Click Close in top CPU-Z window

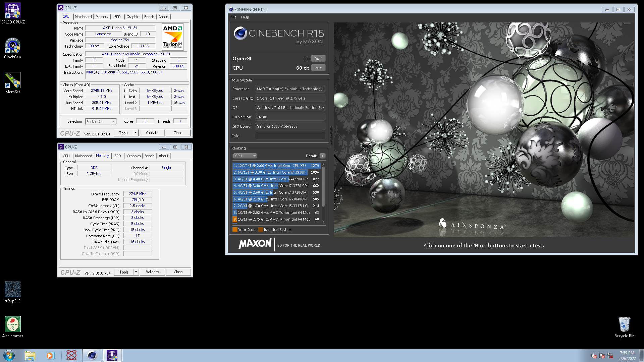click(178, 133)
